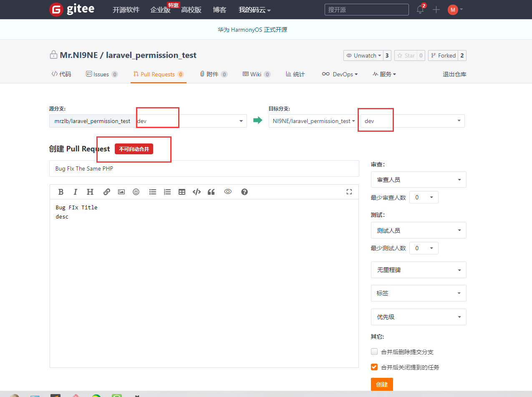Insert a link with the editor link icon

point(107,192)
